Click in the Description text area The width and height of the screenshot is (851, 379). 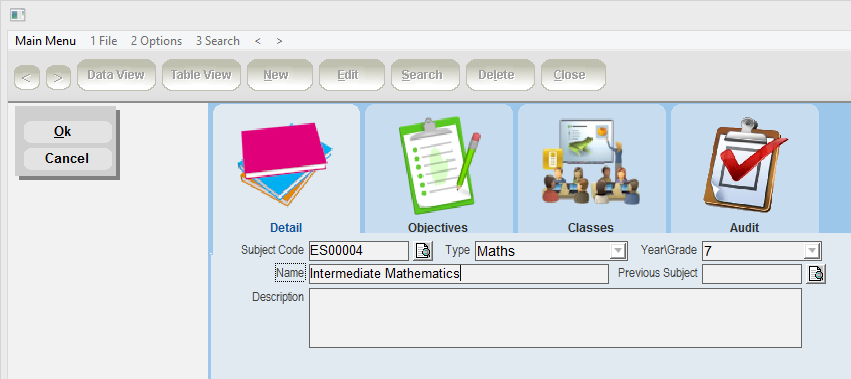tap(555, 318)
